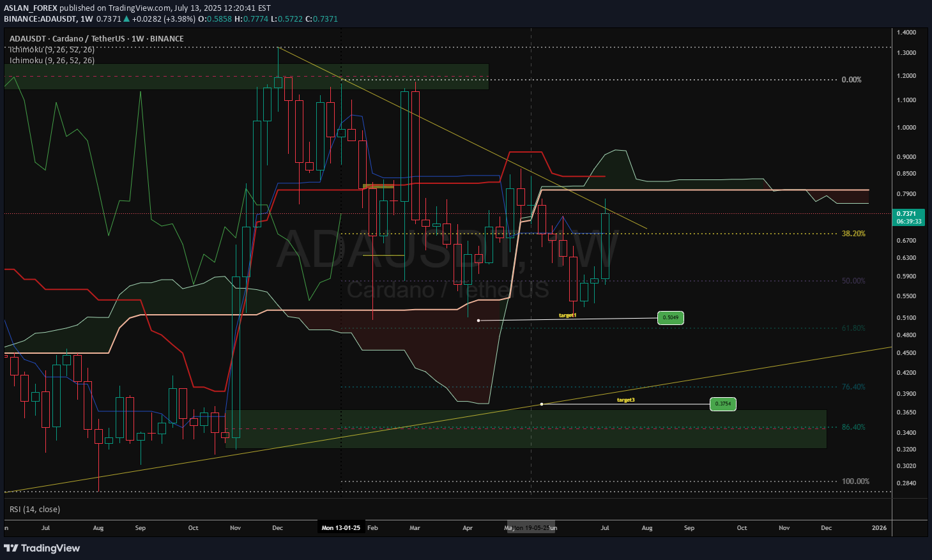Select the second Ichimoku (9, 26, 52, 26) legend
The width and height of the screenshot is (932, 560).
point(52,61)
